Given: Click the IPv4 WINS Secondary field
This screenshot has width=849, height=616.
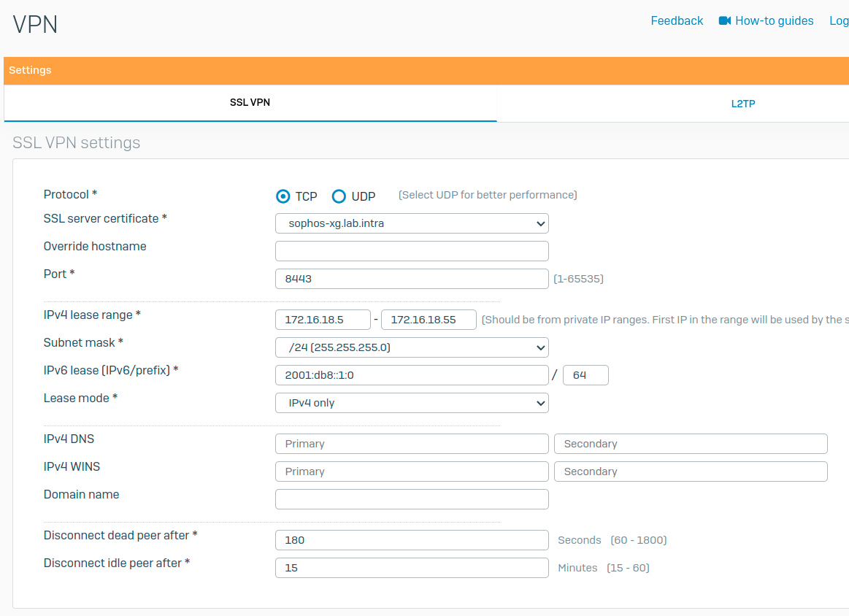Looking at the screenshot, I should pos(691,471).
